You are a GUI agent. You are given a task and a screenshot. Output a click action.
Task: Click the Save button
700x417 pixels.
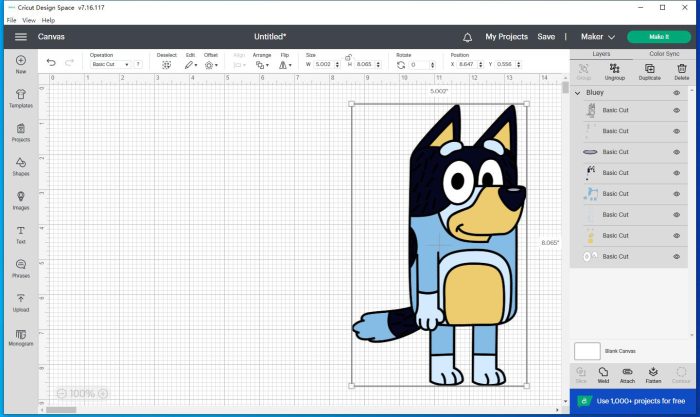pos(546,37)
